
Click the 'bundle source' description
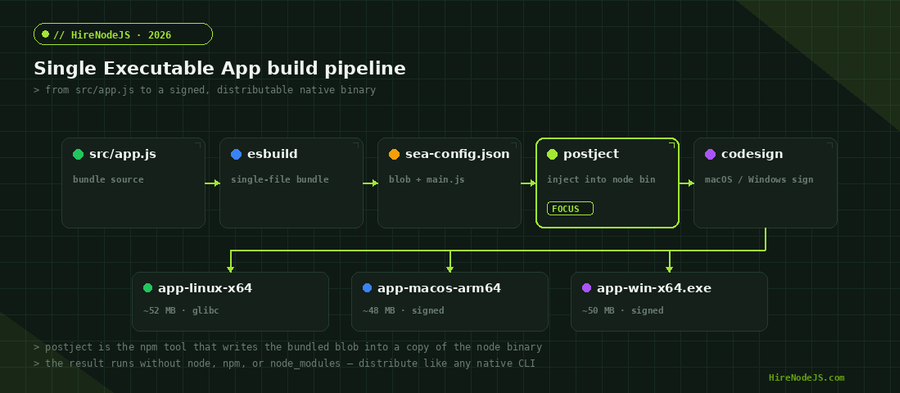[x=108, y=180]
